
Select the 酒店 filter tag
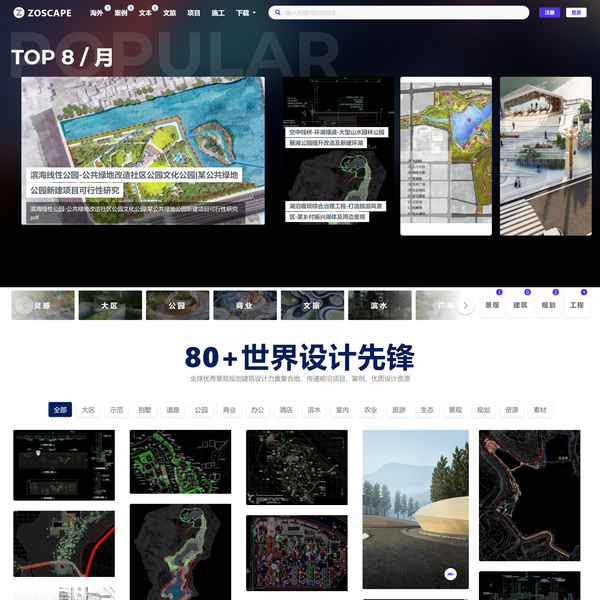286,410
